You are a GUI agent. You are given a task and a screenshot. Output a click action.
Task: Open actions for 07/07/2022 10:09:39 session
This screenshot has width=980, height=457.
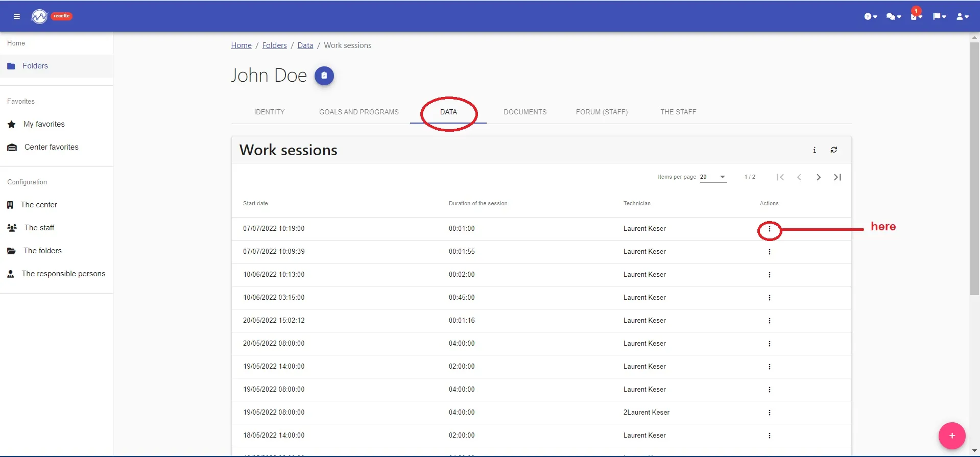[769, 252]
